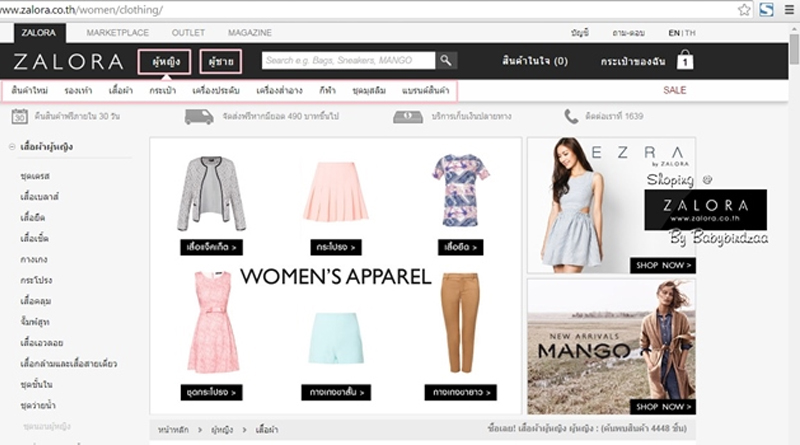Click the ผู้หญิง breadcrumb link
Screen dimensions: 800x445
222,430
